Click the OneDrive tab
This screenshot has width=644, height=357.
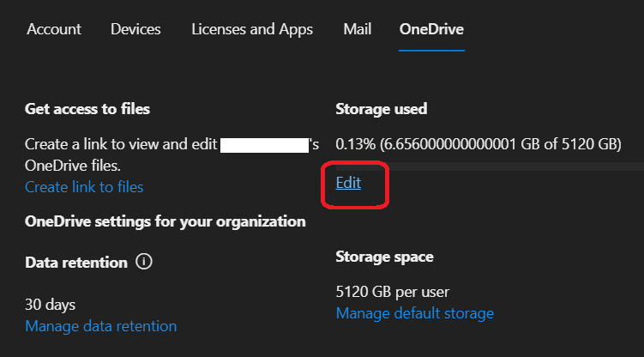point(431,29)
